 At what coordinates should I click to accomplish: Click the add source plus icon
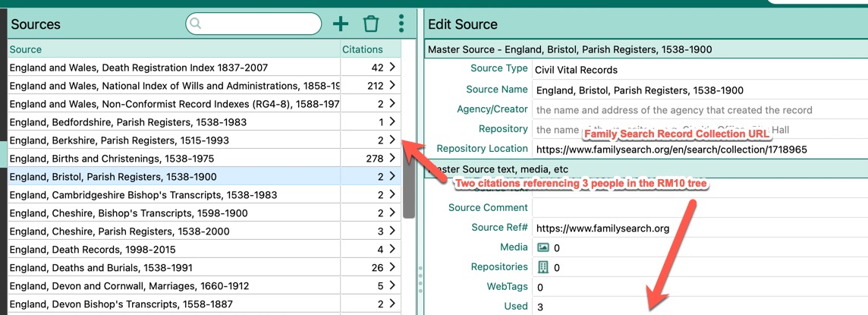coord(341,24)
